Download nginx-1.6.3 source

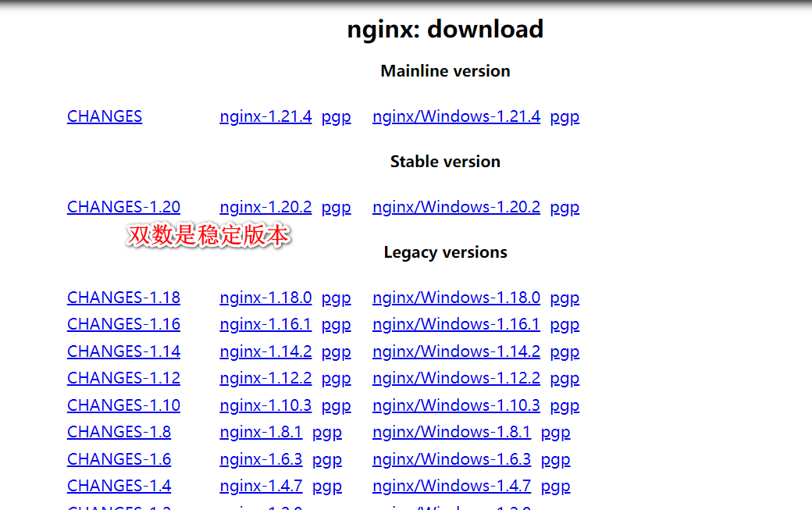[x=261, y=459]
